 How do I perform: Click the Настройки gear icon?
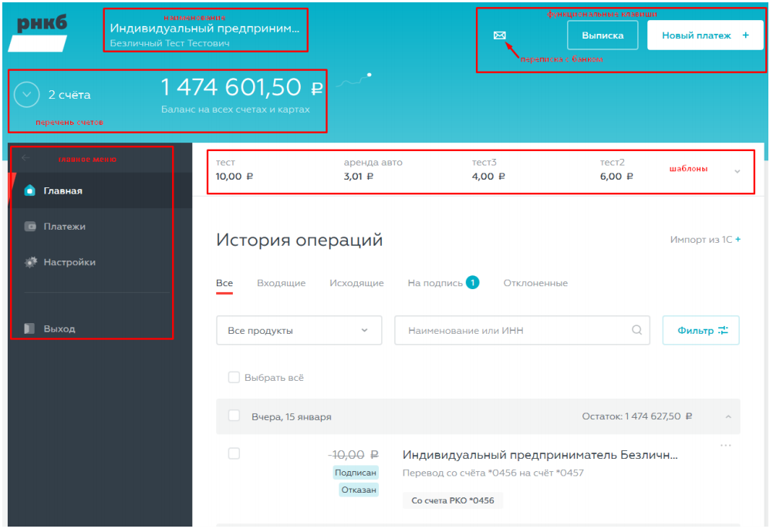coord(30,262)
